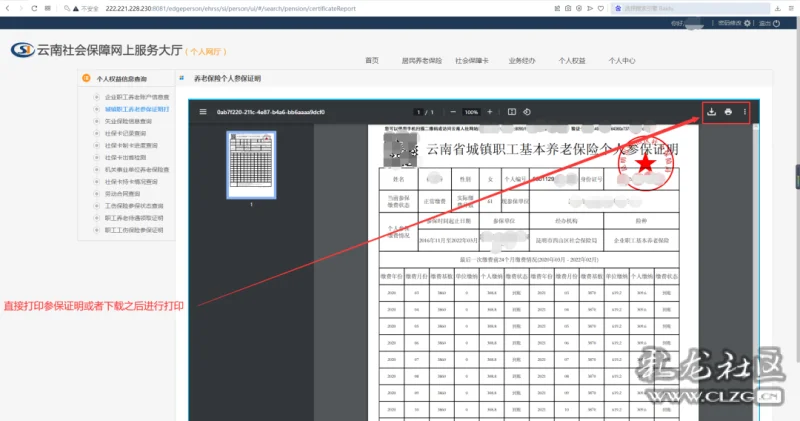Viewport: 800px width, 421px height.
Task: Click the paper-plane send icon in browser toolbar
Action: (590, 8)
